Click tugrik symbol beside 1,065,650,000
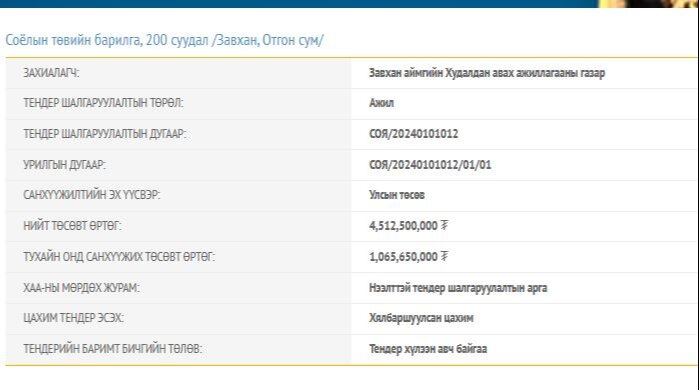699x390 pixels. click(x=444, y=257)
